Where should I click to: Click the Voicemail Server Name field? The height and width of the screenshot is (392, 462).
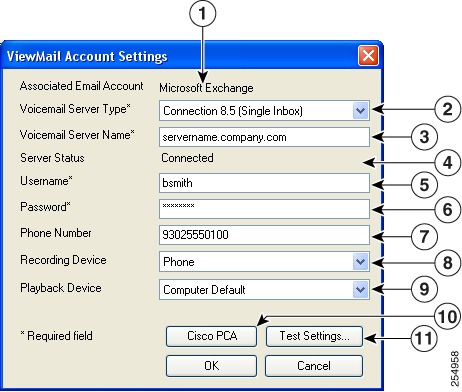264,137
